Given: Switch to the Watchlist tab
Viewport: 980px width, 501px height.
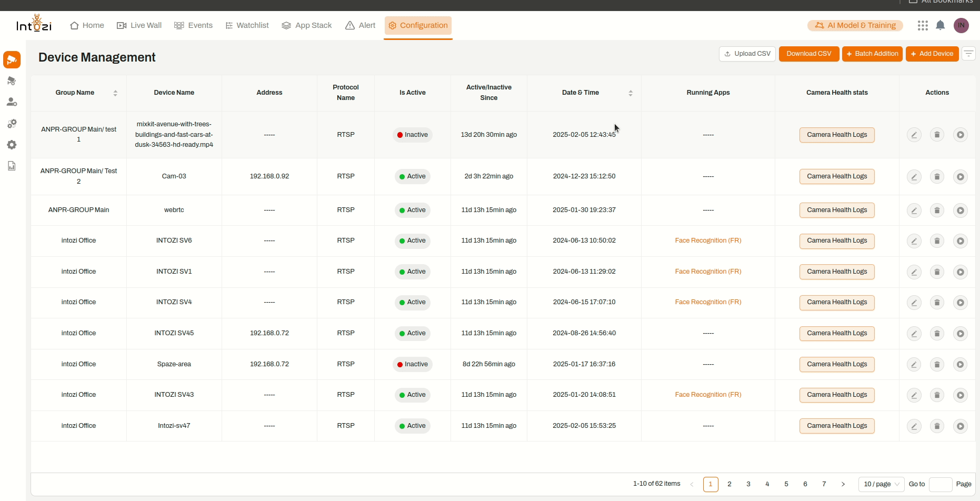Looking at the screenshot, I should click(x=247, y=25).
